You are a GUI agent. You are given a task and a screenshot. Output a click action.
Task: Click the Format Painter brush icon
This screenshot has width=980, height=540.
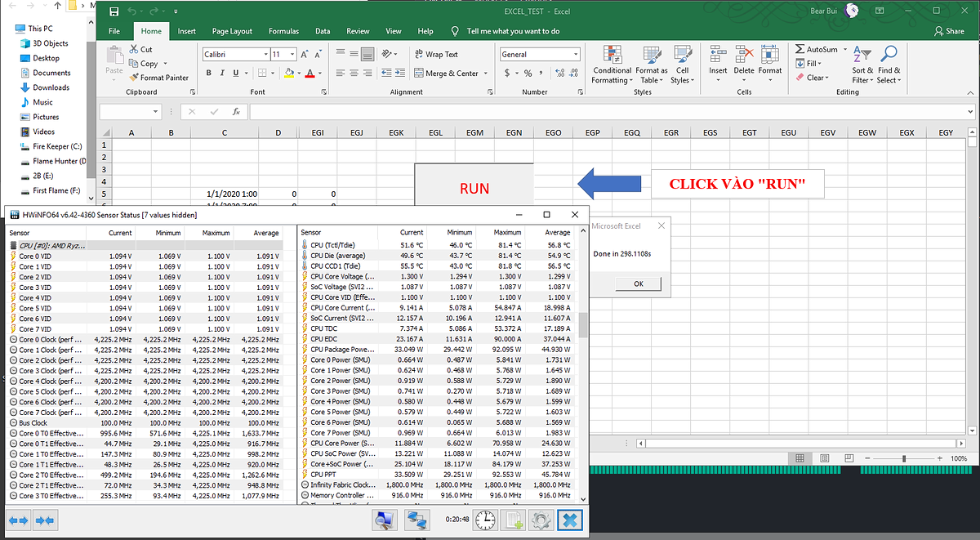(x=134, y=78)
